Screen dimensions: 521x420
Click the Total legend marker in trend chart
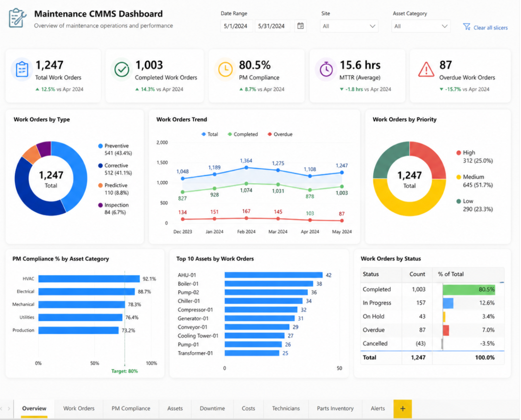pyautogui.click(x=204, y=134)
